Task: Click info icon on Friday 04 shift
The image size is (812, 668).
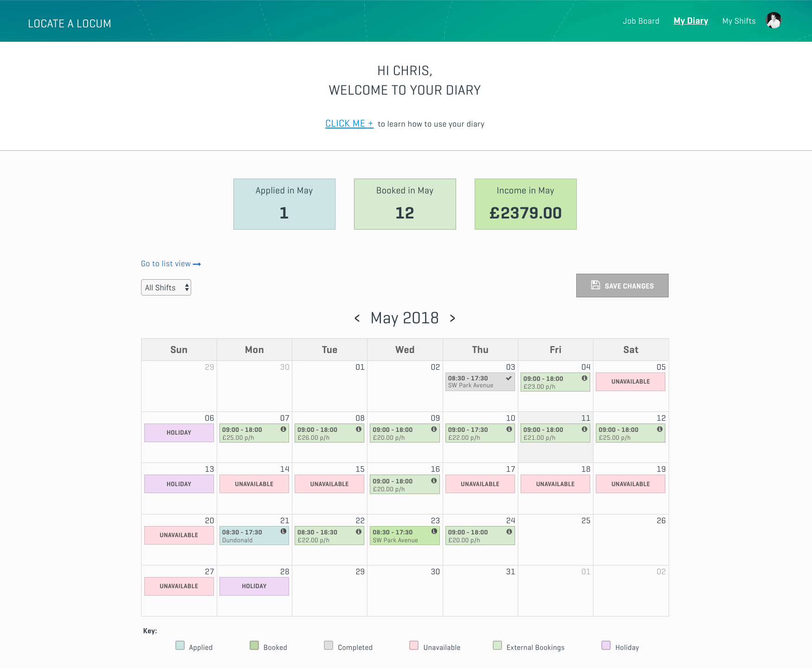Action: point(584,378)
